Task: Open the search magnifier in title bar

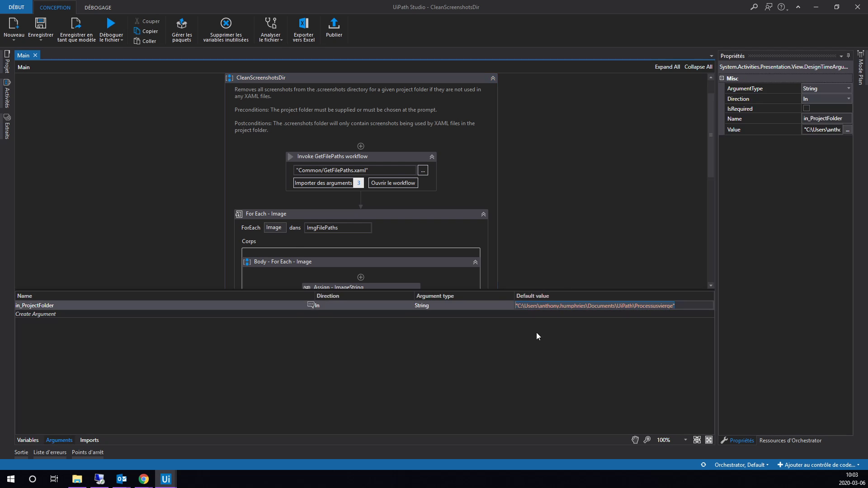Action: click(x=754, y=7)
